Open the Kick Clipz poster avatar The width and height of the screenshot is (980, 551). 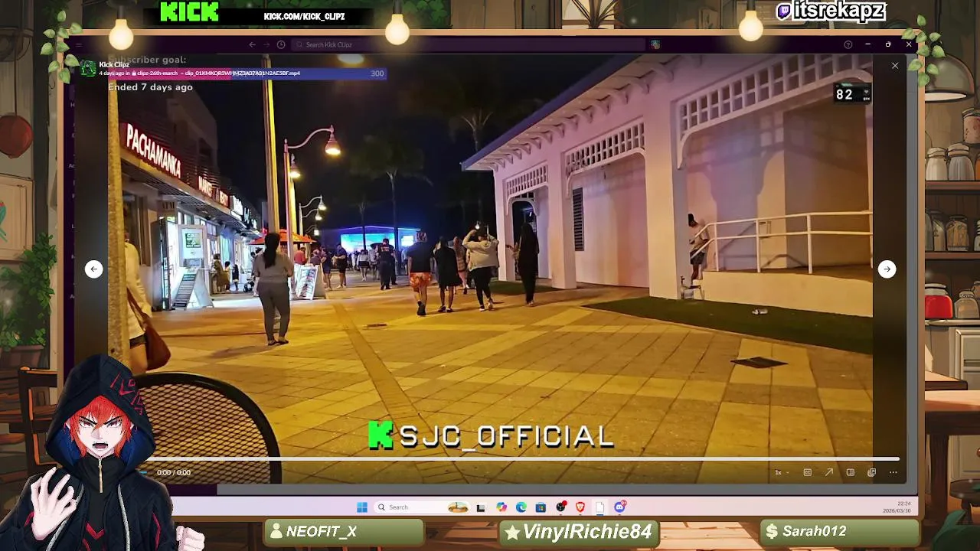89,69
